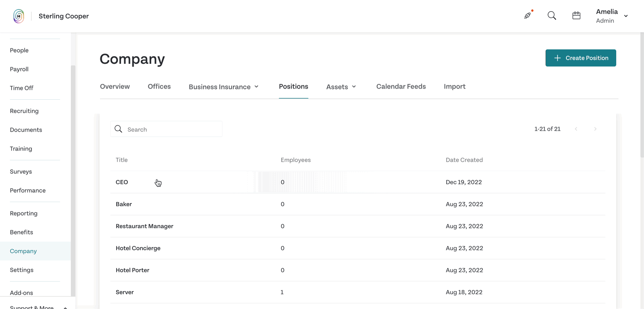
Task: Expand the Business Insurance dropdown
Action: (224, 87)
